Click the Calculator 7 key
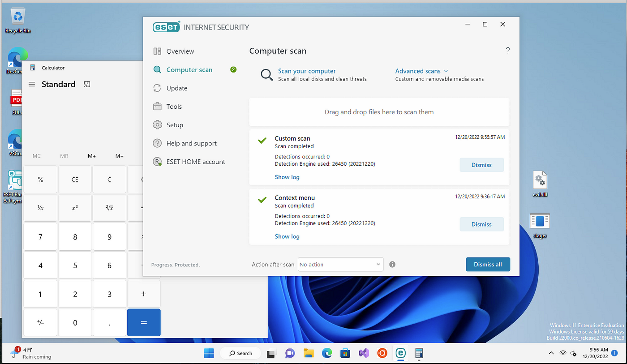The width and height of the screenshot is (627, 364). pos(40,236)
